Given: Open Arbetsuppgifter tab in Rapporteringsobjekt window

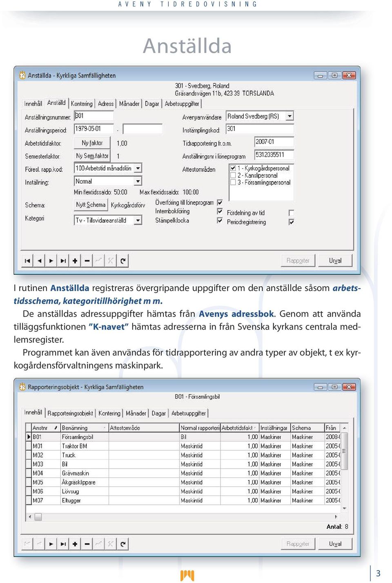Looking at the screenshot, I should (189, 413).
